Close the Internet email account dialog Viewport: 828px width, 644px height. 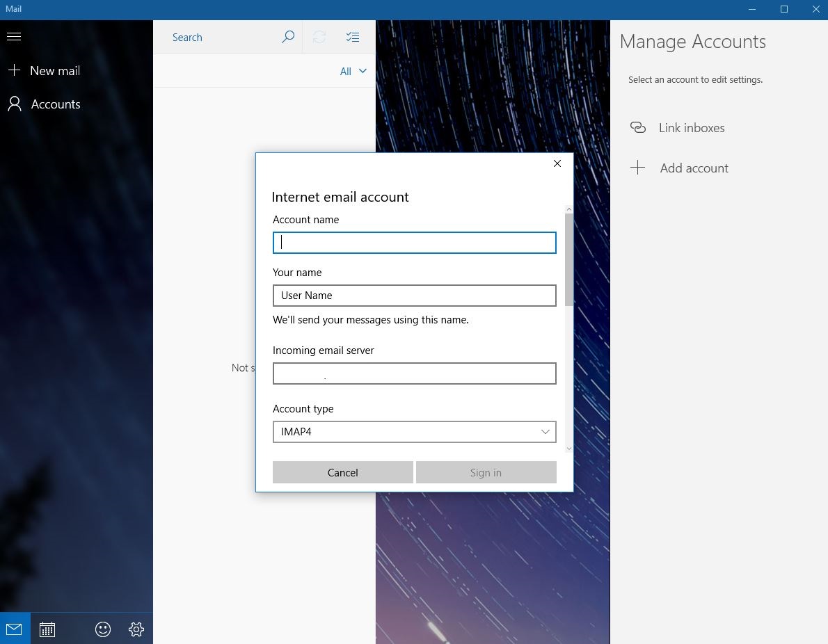pos(557,163)
